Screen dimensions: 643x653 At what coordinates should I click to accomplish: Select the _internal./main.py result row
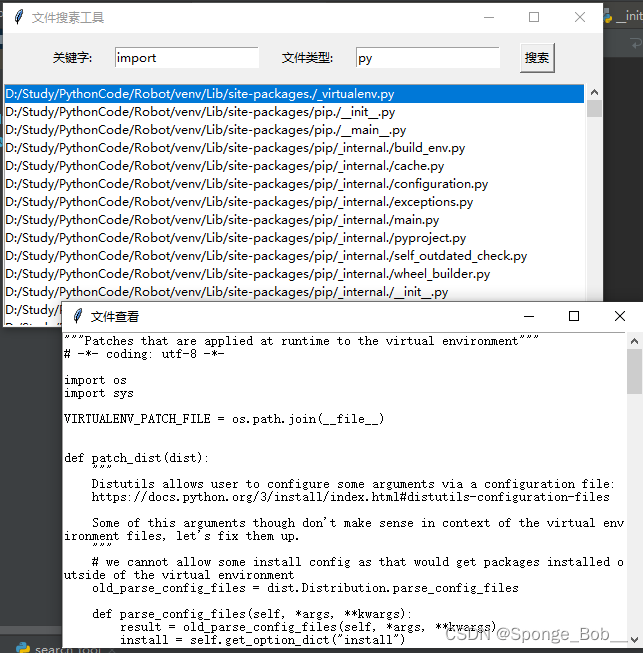(x=294, y=220)
